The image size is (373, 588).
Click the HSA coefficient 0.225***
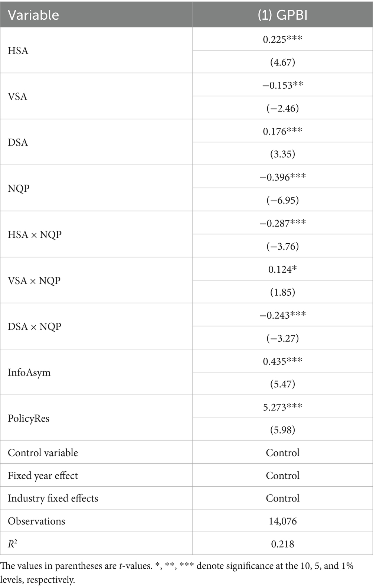click(282, 39)
